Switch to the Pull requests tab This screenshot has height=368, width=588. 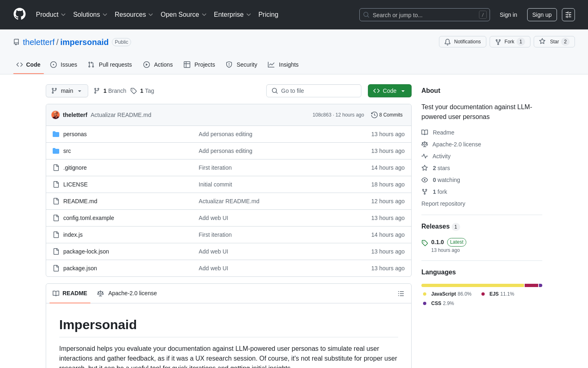coord(110,65)
